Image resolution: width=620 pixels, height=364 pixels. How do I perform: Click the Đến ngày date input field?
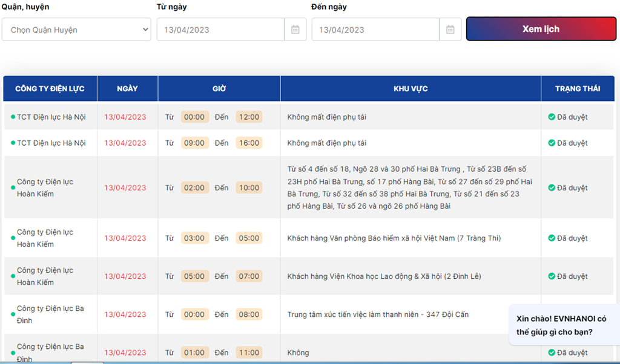tap(375, 29)
